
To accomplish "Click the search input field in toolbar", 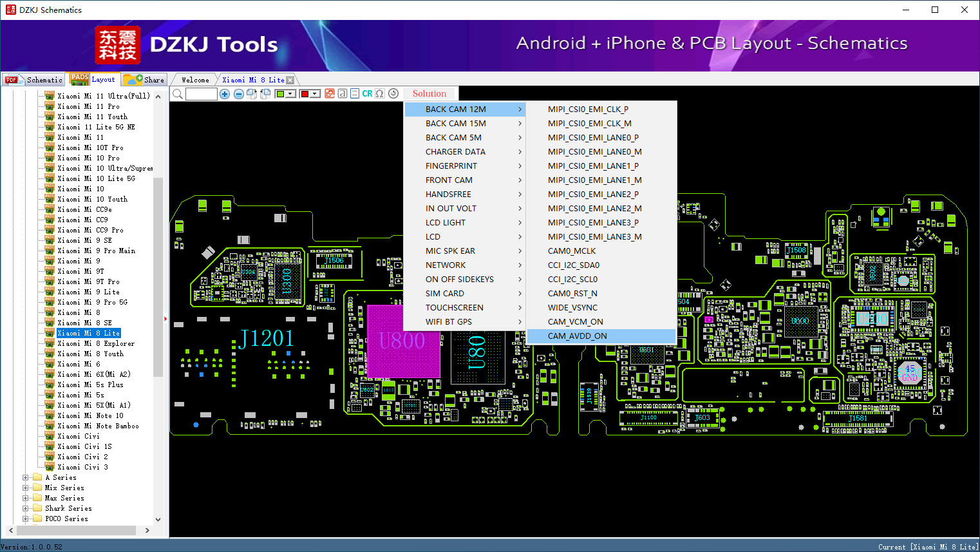I will [x=202, y=94].
